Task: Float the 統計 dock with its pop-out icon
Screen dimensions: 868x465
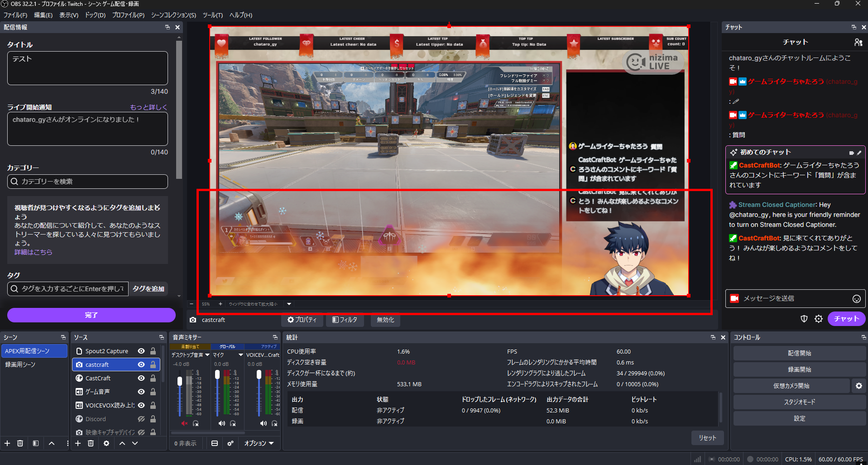Action: click(x=713, y=337)
